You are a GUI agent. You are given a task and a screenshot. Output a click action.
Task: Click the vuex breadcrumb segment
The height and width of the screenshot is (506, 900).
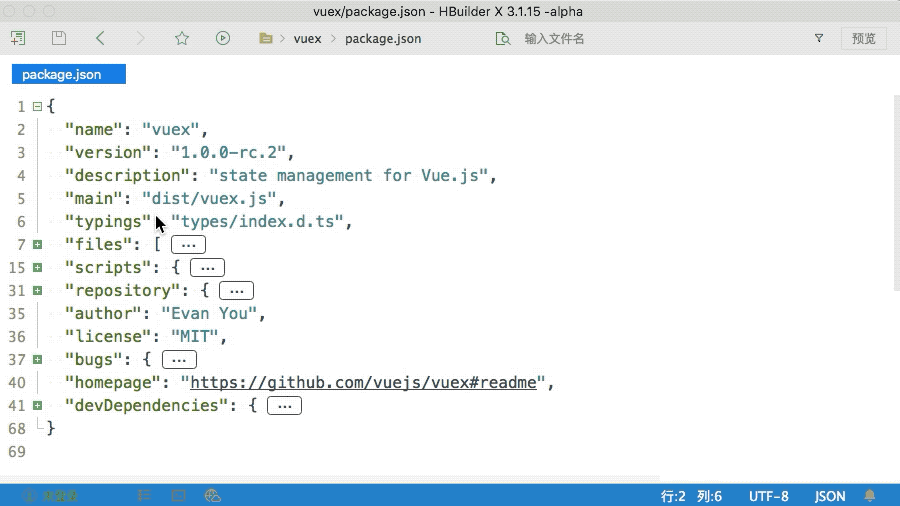[x=307, y=38]
